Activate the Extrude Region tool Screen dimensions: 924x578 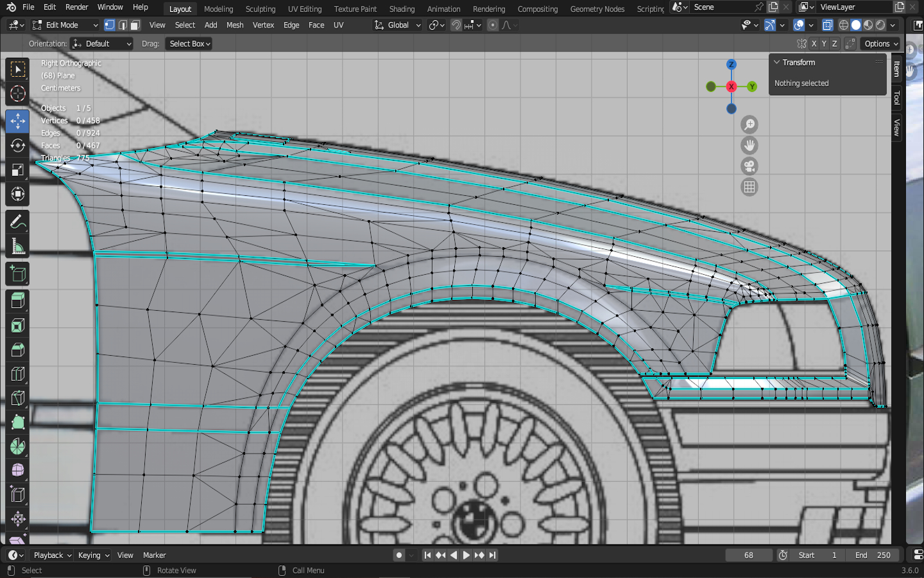point(18,300)
